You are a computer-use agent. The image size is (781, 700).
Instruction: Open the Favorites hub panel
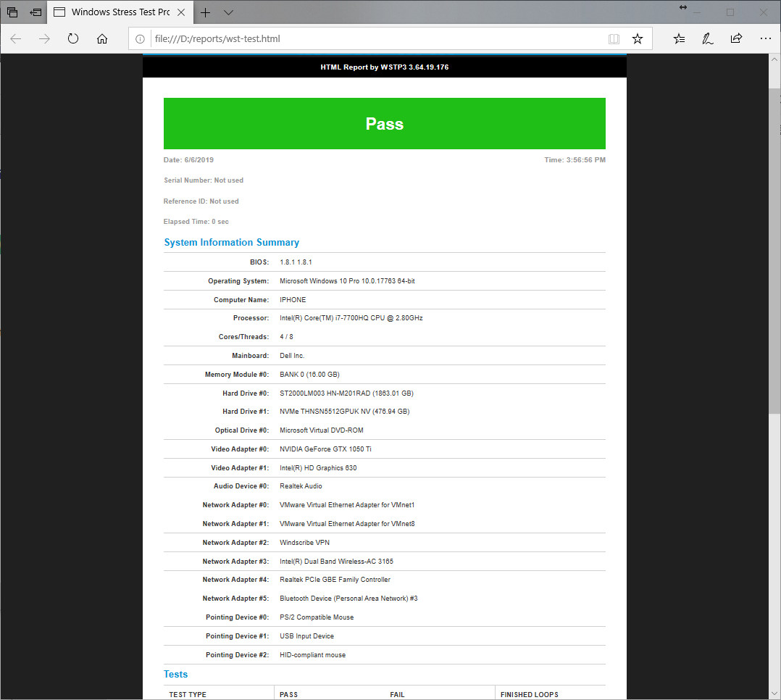tap(679, 39)
